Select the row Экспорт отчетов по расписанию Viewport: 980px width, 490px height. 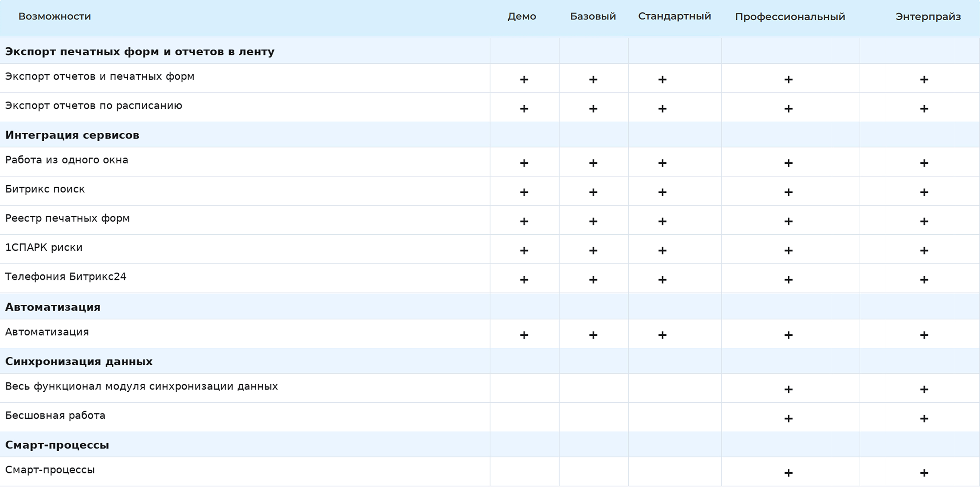(x=490, y=107)
